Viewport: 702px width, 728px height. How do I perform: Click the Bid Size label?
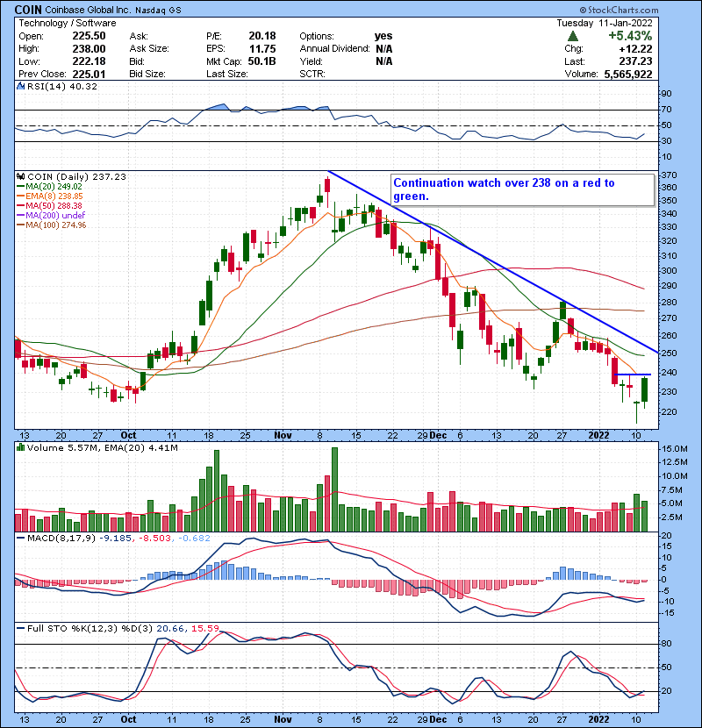click(147, 75)
